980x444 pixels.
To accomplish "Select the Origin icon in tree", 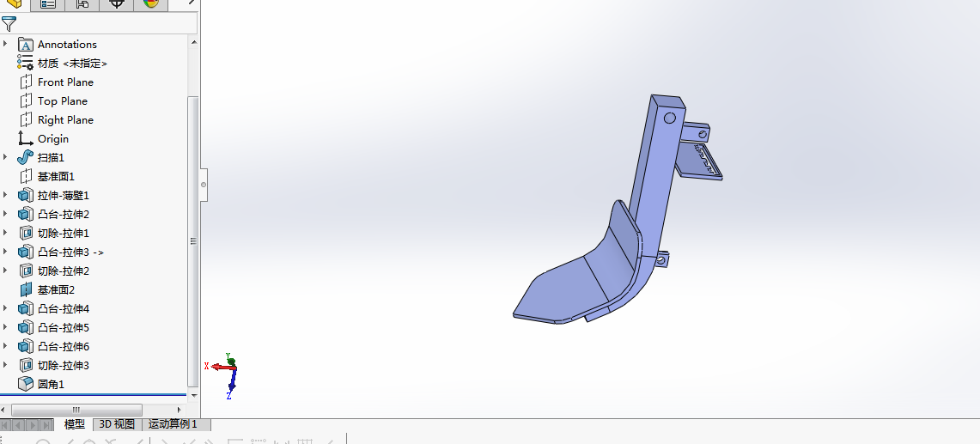I will [x=25, y=139].
